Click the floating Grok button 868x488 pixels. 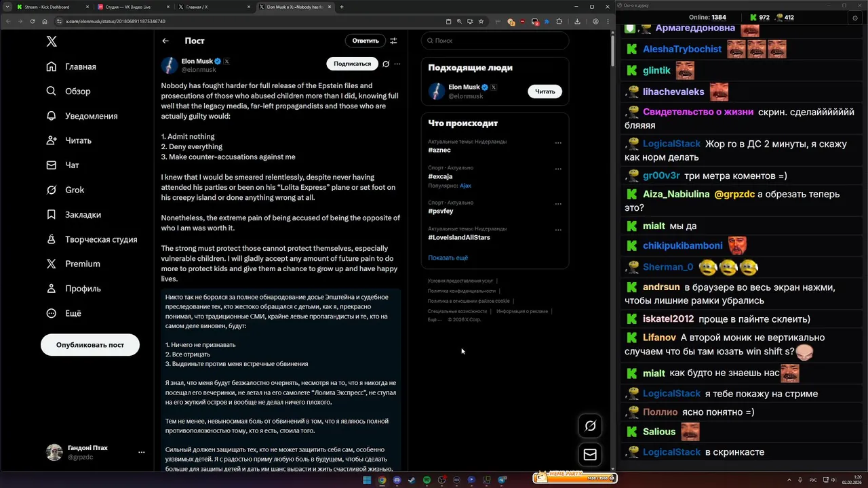[x=590, y=426]
